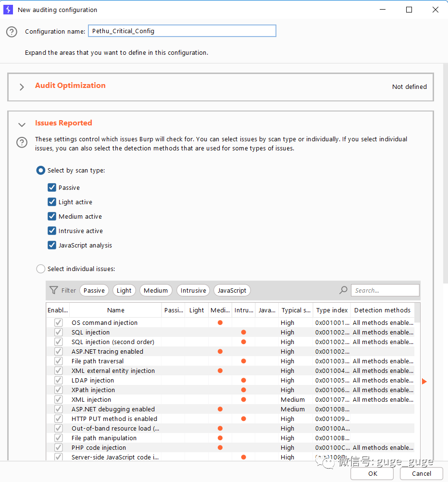The image size is (448, 482).
Task: Click the help icon under Issues Reported
Action: [x=22, y=142]
